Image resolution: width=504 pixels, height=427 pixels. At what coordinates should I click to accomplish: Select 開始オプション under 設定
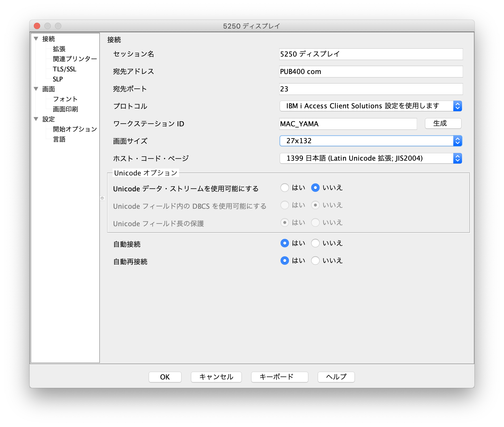click(75, 129)
